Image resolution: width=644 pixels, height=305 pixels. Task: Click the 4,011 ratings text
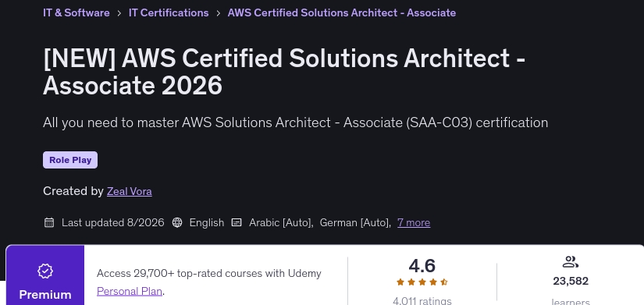pos(422,301)
